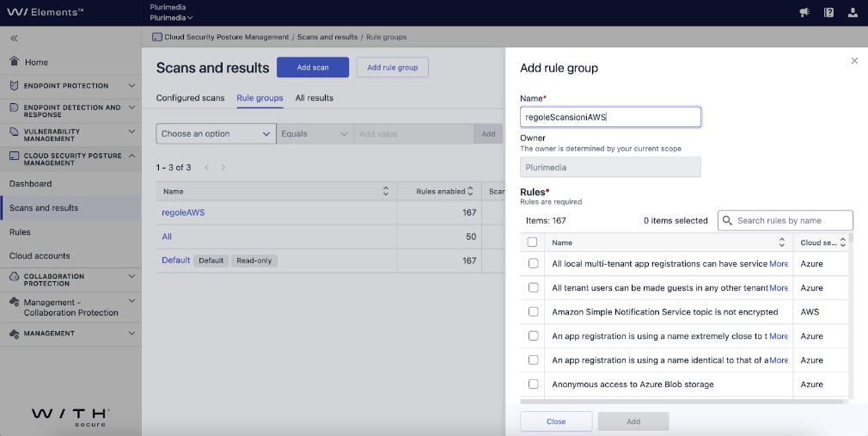The height and width of the screenshot is (436, 868).
Task: Open the All rule group link
Action: point(167,236)
